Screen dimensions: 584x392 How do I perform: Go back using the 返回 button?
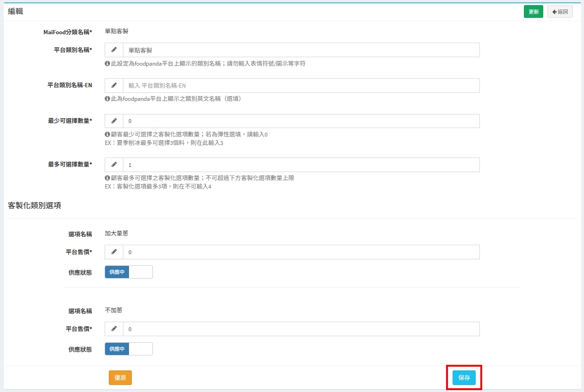[560, 12]
